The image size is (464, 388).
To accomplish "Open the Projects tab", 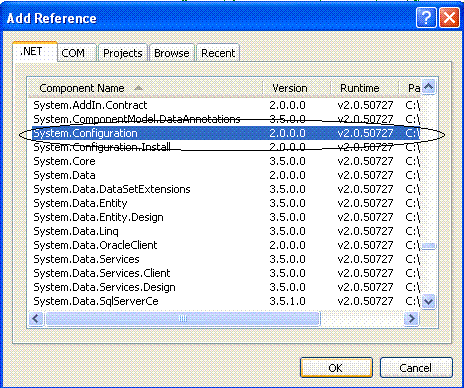I will point(123,53).
